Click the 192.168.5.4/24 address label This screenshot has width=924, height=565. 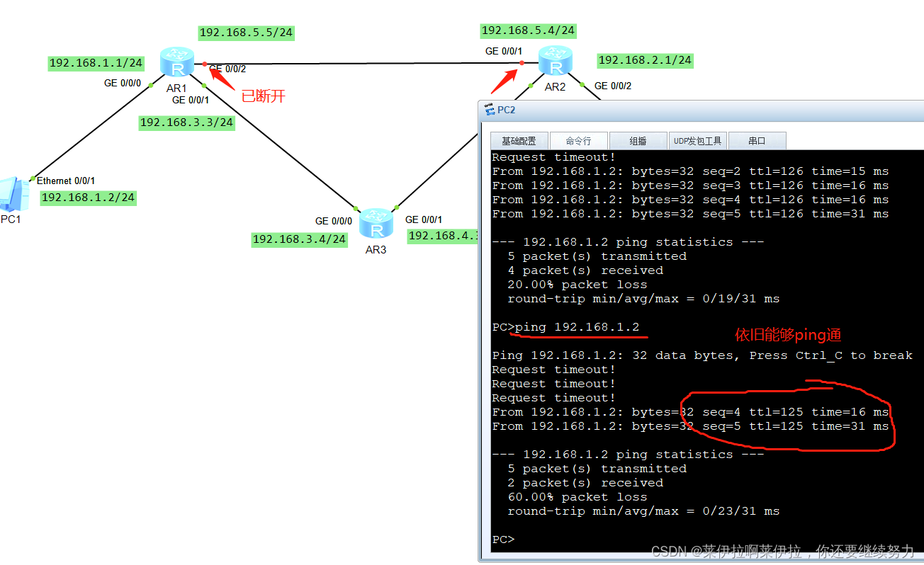528,30
